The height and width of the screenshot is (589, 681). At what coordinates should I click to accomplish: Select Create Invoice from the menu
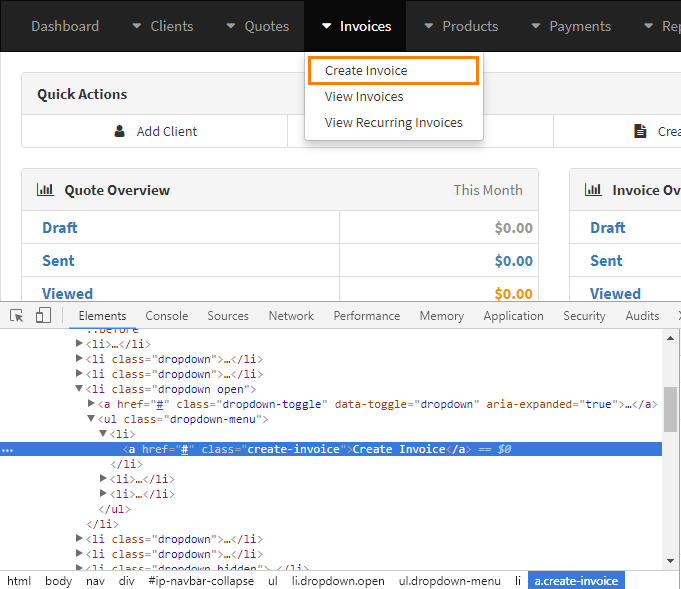coord(393,70)
